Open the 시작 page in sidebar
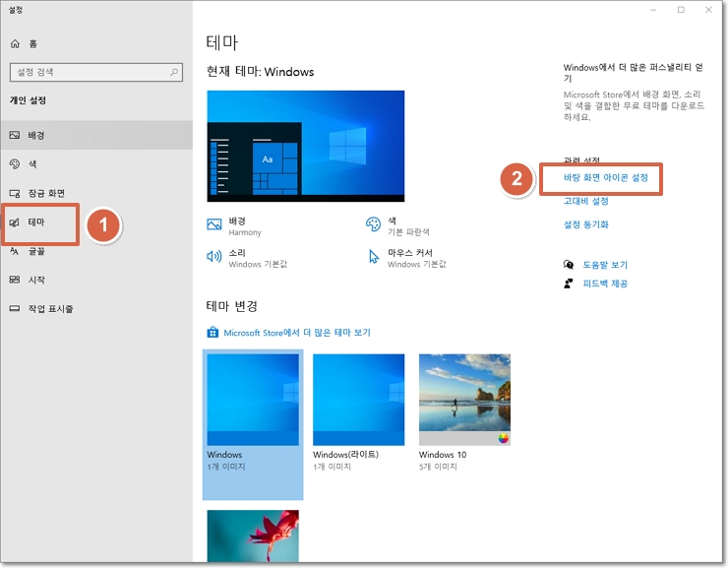 coord(96,280)
